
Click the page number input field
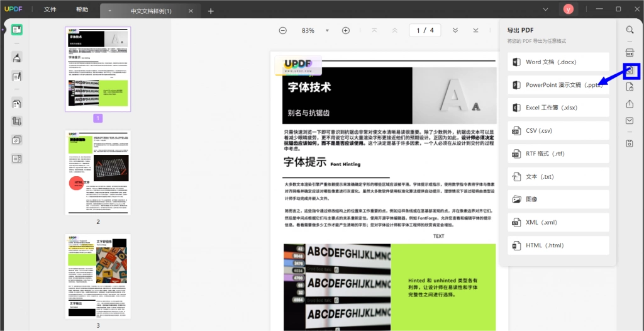pyautogui.click(x=425, y=30)
